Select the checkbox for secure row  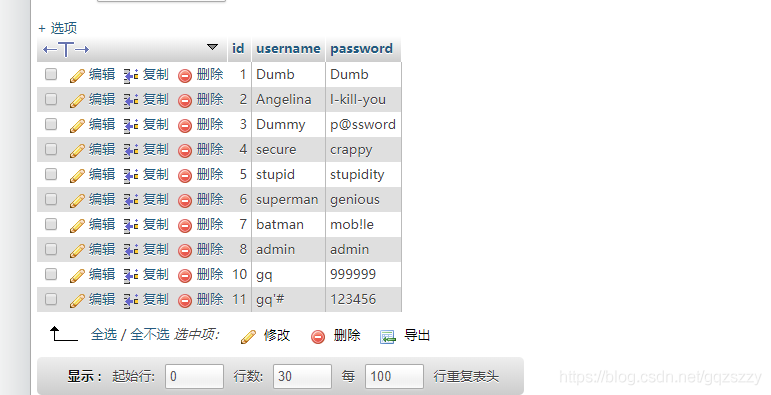tap(51, 149)
